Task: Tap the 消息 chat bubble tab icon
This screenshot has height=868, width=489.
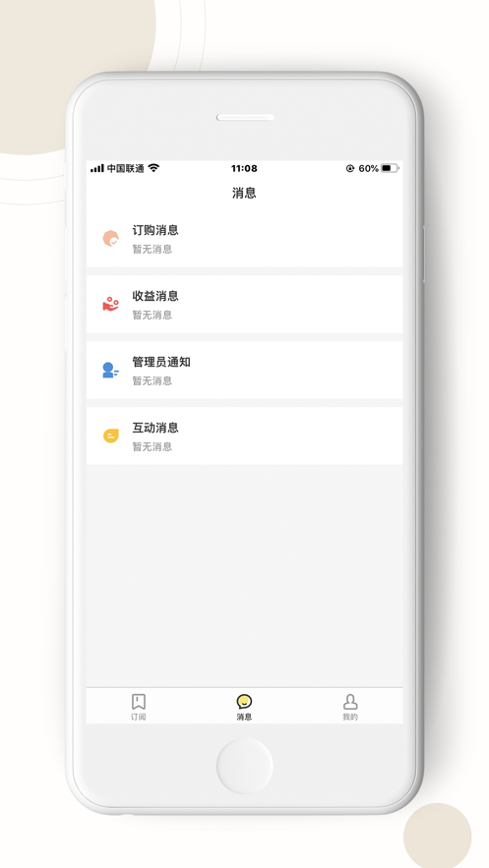Action: coord(244,701)
